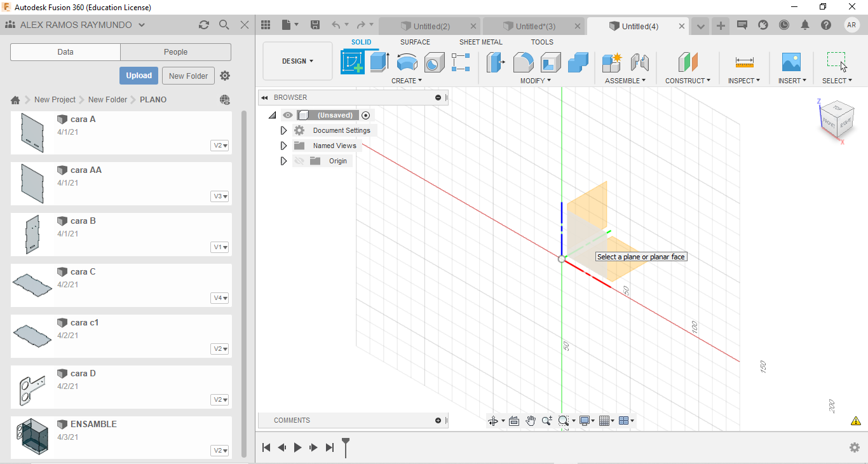
Task: Open data panel settings gear
Action: pyautogui.click(x=225, y=76)
